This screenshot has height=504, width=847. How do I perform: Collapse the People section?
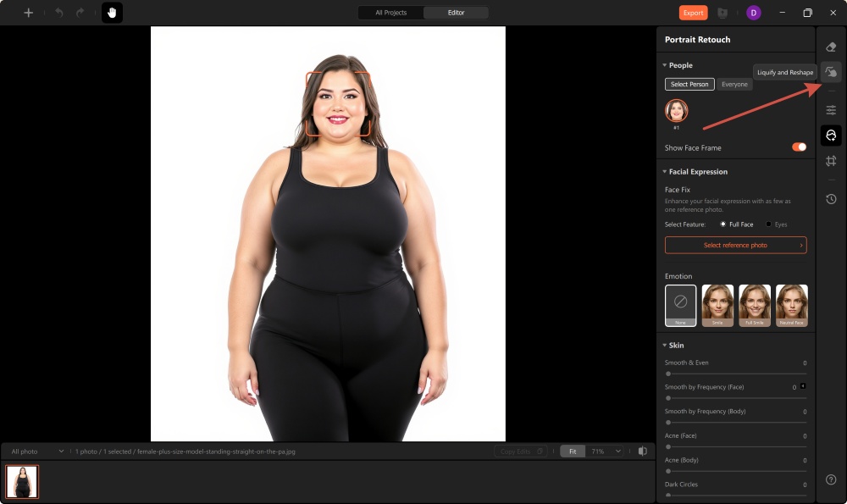point(664,65)
